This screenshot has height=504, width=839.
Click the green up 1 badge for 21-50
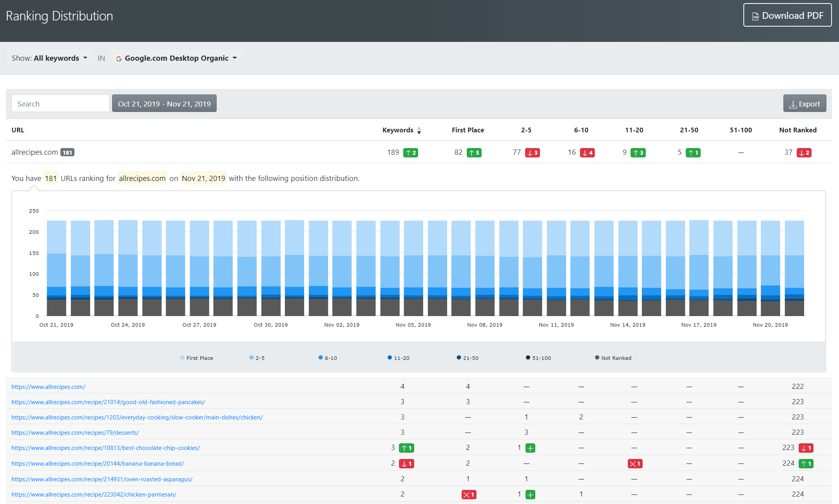[x=693, y=153]
